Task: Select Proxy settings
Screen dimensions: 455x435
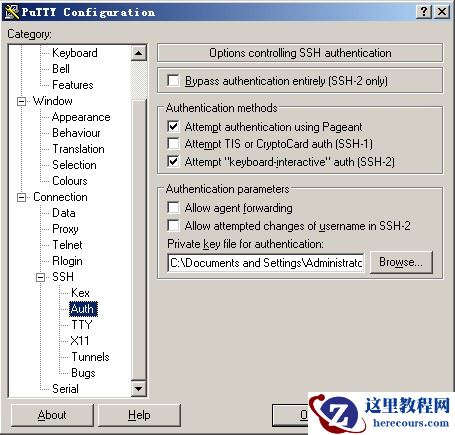Action: pyautogui.click(x=65, y=229)
